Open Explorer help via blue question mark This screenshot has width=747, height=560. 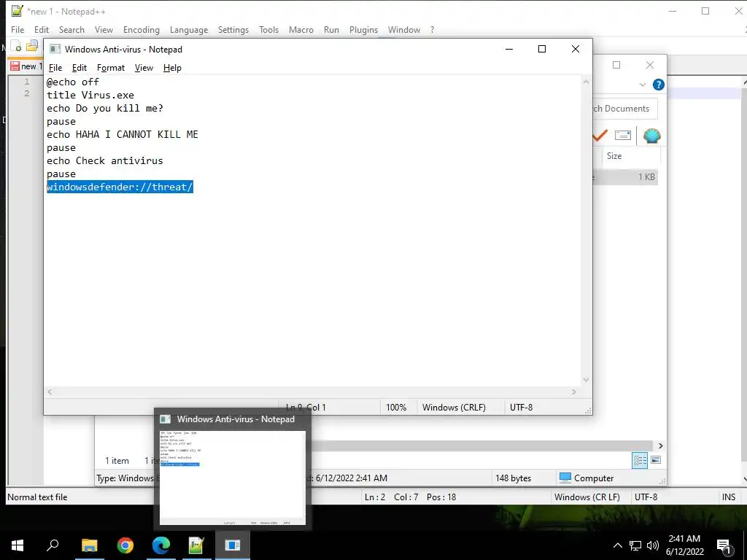click(659, 85)
